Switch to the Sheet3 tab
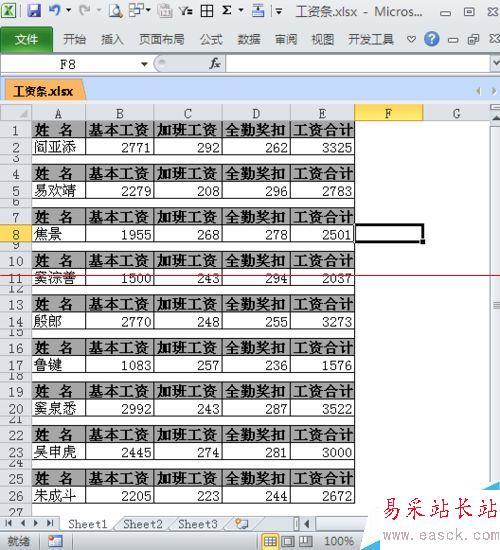The width and height of the screenshot is (500, 550). tap(198, 524)
